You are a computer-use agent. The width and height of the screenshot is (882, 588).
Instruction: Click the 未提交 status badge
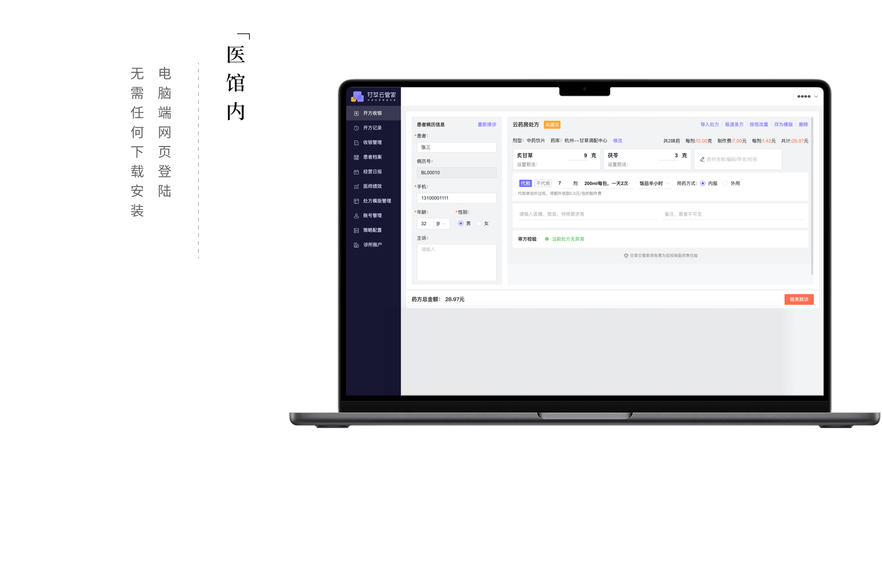[552, 125]
